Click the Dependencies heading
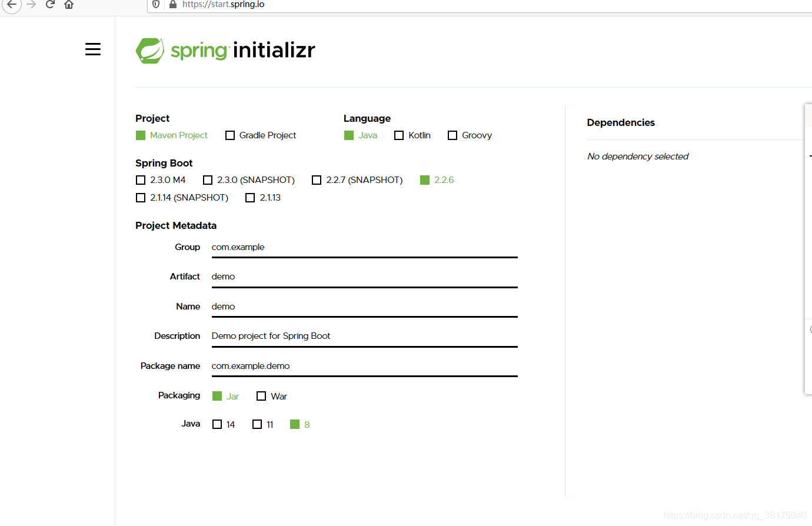Viewport: 812px width, 526px height. [x=621, y=122]
